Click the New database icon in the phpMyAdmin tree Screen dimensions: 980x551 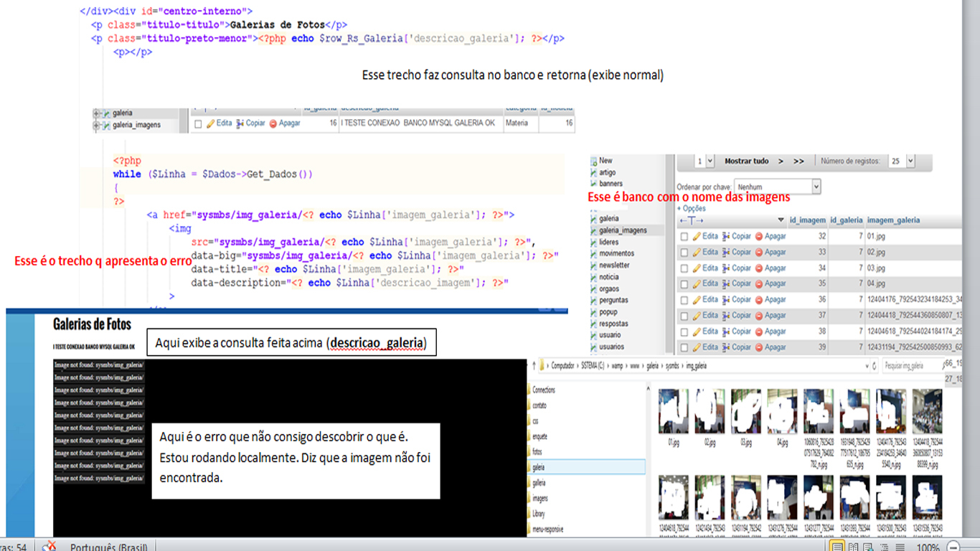(594, 161)
